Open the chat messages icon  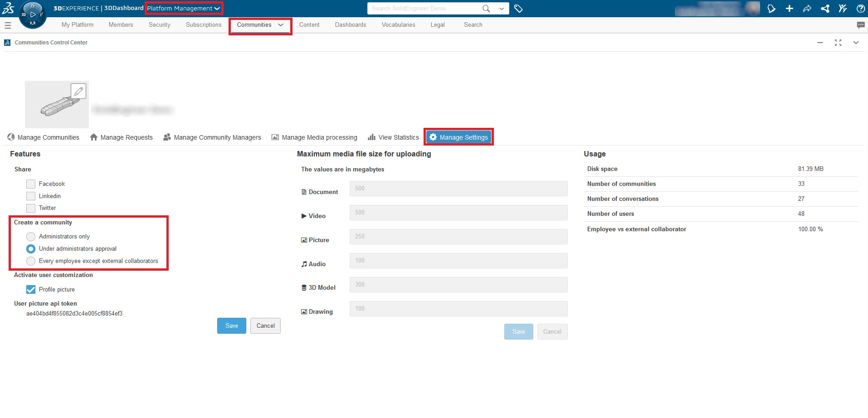coord(860,25)
